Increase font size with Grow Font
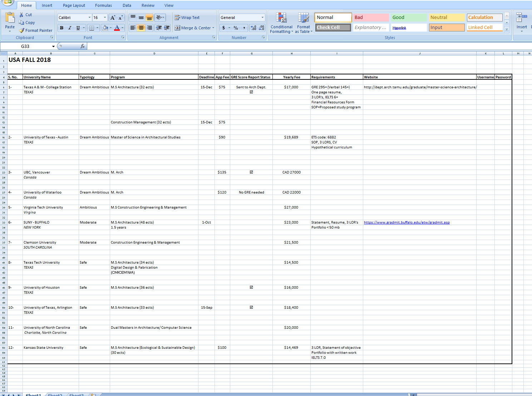 pos(113,18)
